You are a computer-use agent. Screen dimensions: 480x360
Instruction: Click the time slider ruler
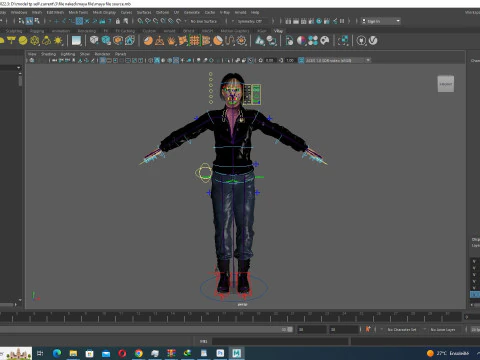point(231,317)
